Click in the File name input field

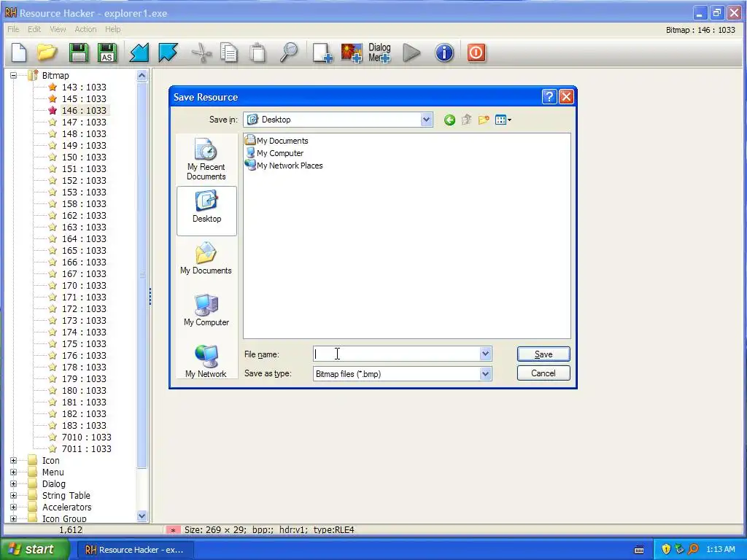pos(396,354)
